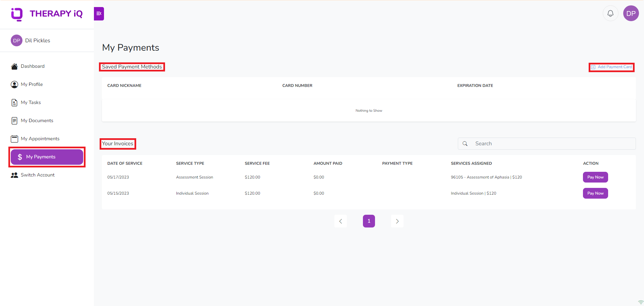Open the notifications bell
The width and height of the screenshot is (644, 306).
(x=610, y=13)
